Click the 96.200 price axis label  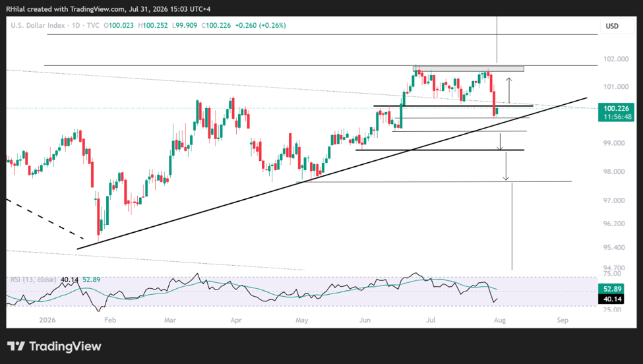(x=614, y=224)
